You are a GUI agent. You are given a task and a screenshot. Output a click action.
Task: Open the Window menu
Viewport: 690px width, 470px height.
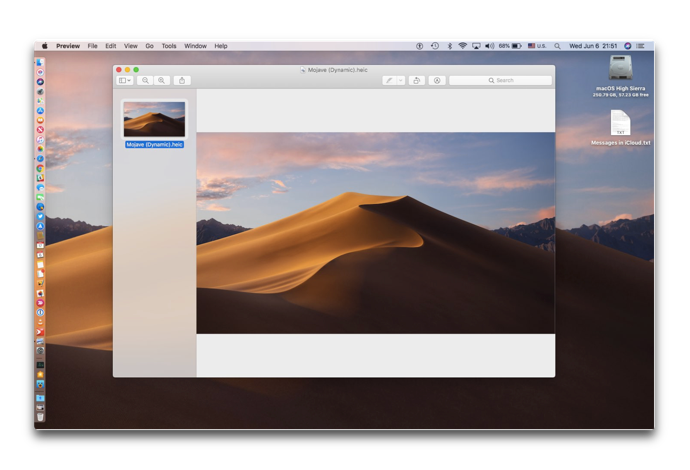pos(195,46)
